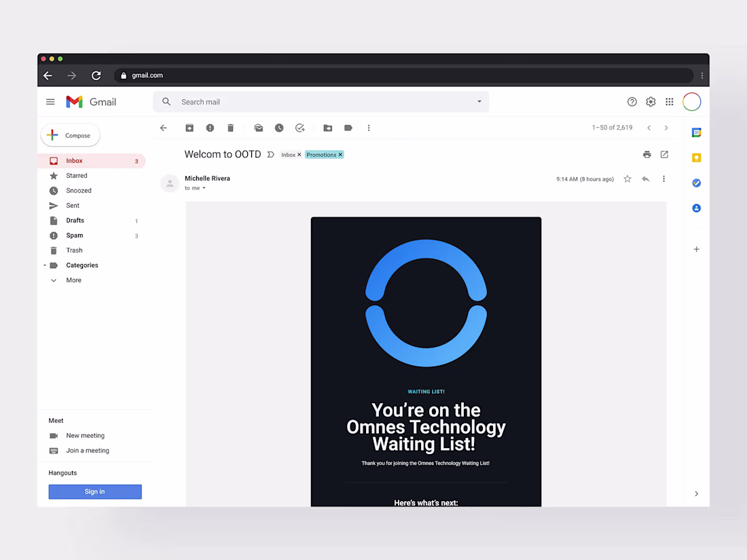Add this email to Tasks

pyautogui.click(x=300, y=128)
